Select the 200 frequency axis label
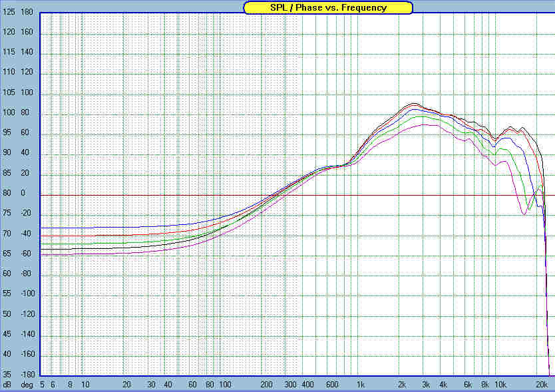The height and width of the screenshot is (392, 555). coord(266,385)
